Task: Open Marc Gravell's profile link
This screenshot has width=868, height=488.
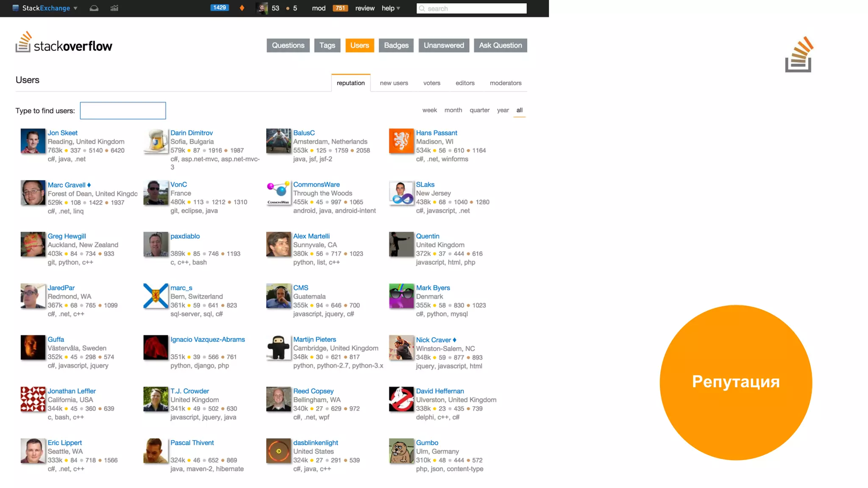Action: [67, 185]
